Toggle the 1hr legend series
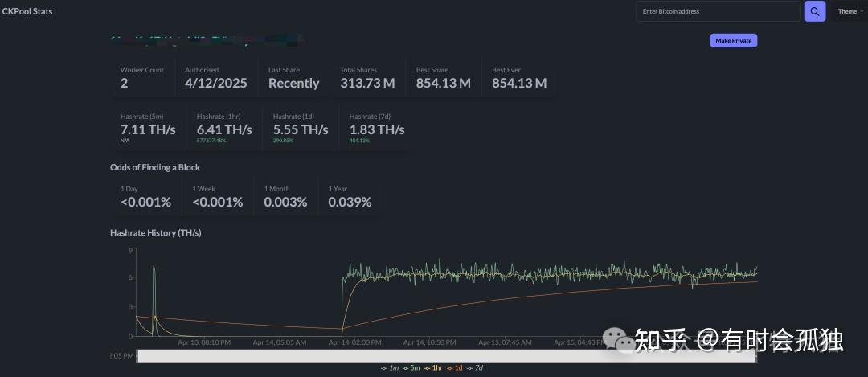This screenshot has height=377, width=868. tap(434, 367)
